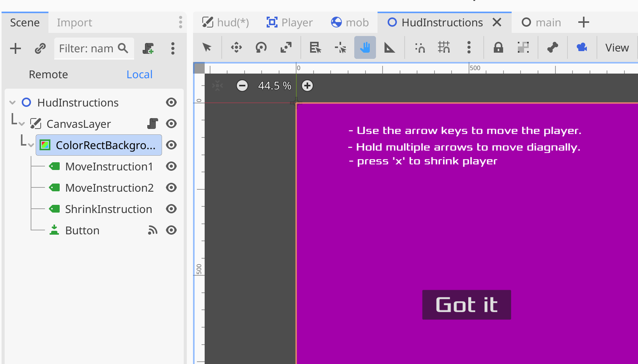Zoom out using the minus button
The image size is (638, 364).
242,86
